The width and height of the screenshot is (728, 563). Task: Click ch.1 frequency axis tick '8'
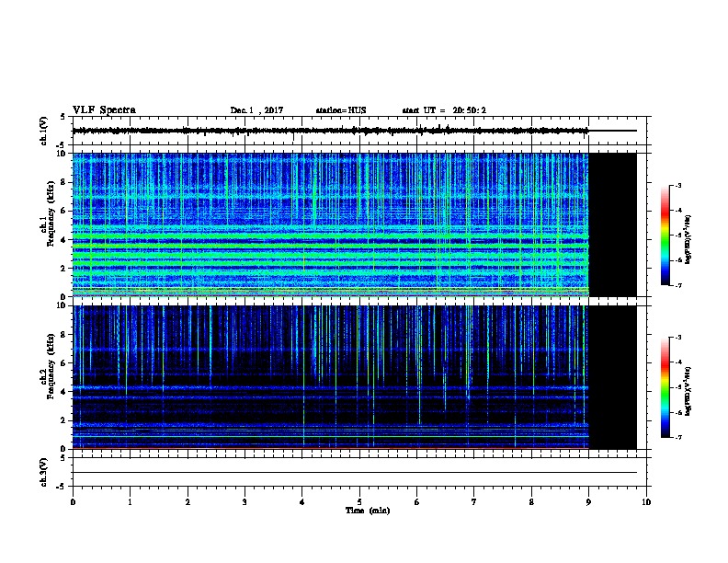[x=64, y=182]
